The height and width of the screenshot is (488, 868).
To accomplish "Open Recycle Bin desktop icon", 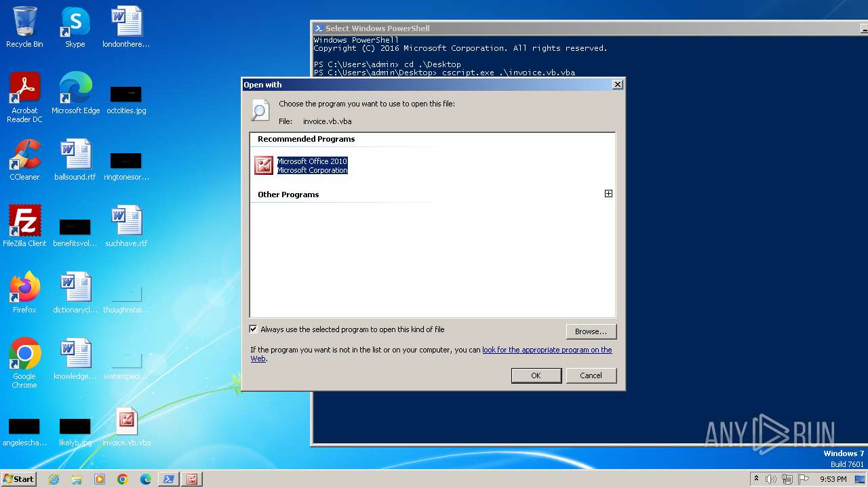I will point(24,27).
